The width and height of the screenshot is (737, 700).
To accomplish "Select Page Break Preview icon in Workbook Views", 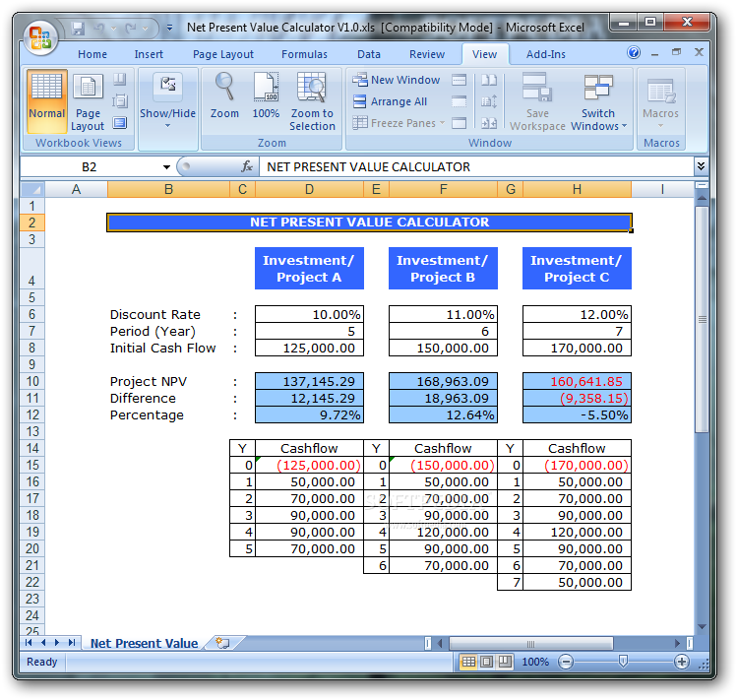I will (120, 79).
